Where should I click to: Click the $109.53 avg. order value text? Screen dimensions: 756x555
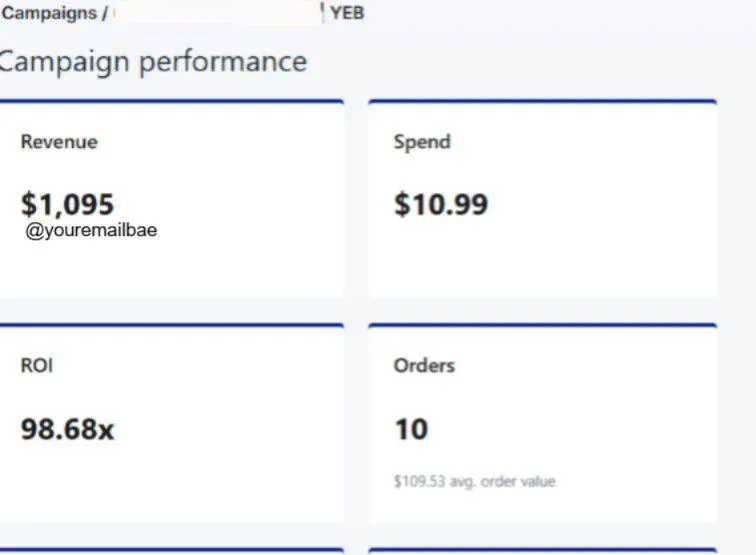(474, 481)
